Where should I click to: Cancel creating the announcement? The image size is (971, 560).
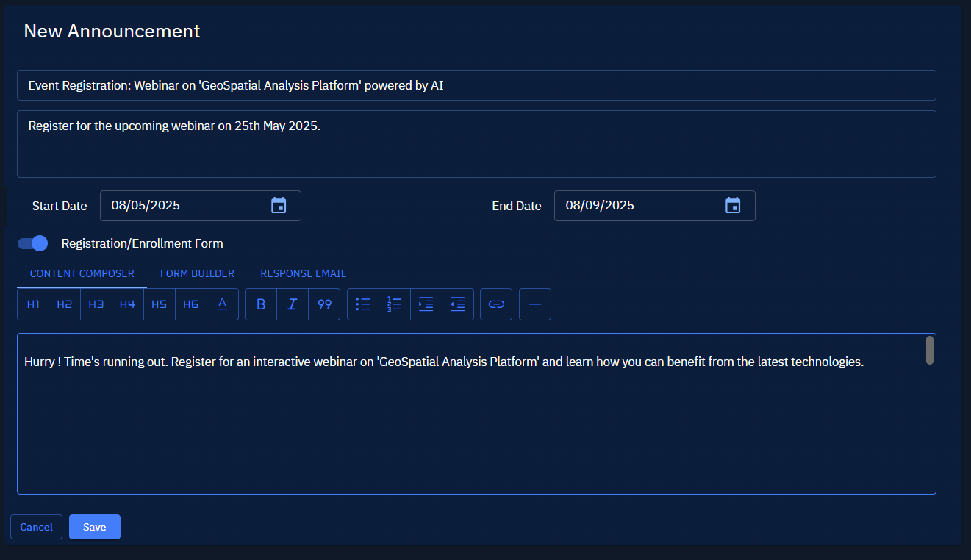[36, 526]
